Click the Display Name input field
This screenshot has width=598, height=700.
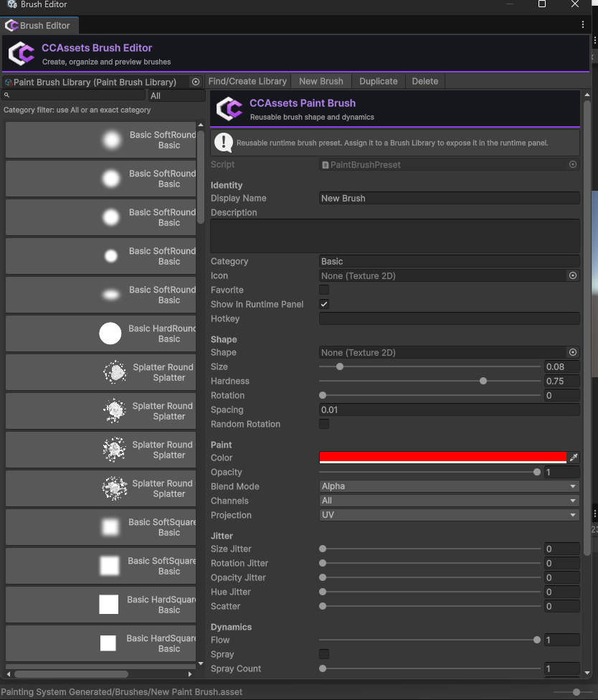(449, 198)
